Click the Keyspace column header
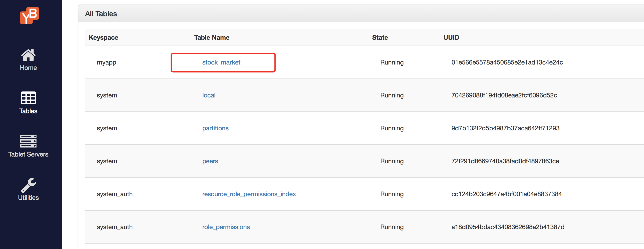Image resolution: width=644 pixels, height=249 pixels. coord(103,37)
